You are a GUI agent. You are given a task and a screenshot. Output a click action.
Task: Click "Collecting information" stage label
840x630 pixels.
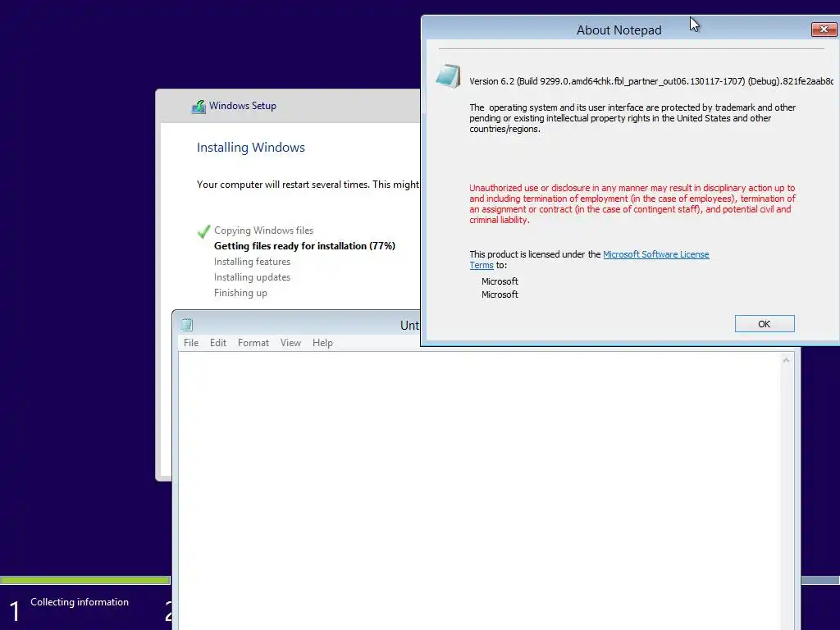pos(80,602)
